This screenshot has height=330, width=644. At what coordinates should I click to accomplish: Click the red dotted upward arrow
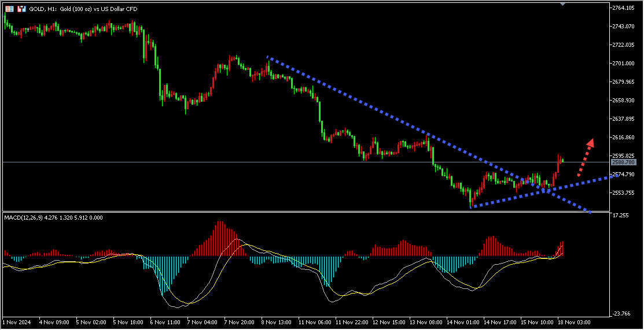pyautogui.click(x=585, y=157)
